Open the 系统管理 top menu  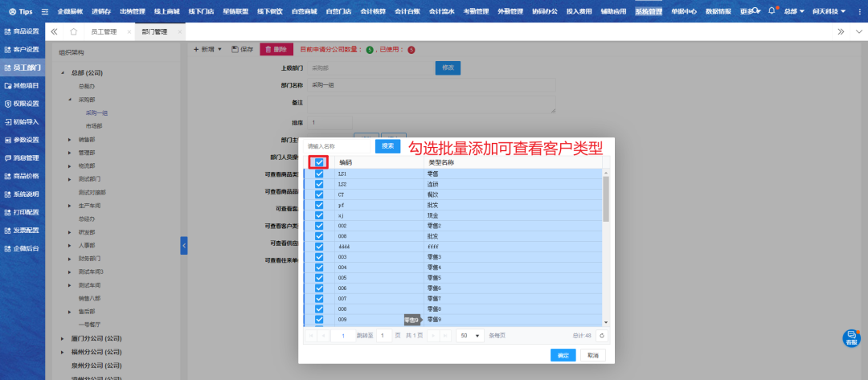point(649,11)
